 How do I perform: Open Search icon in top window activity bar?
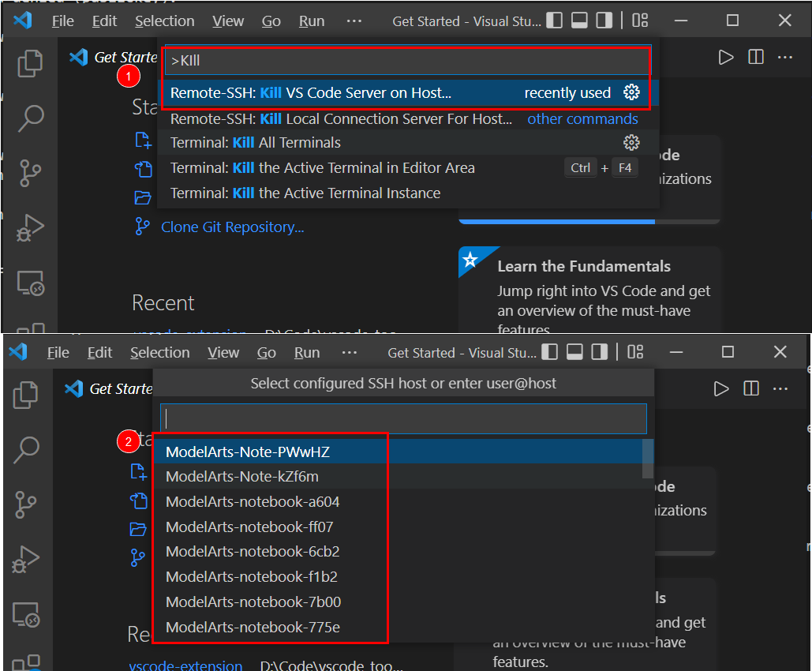click(30, 118)
